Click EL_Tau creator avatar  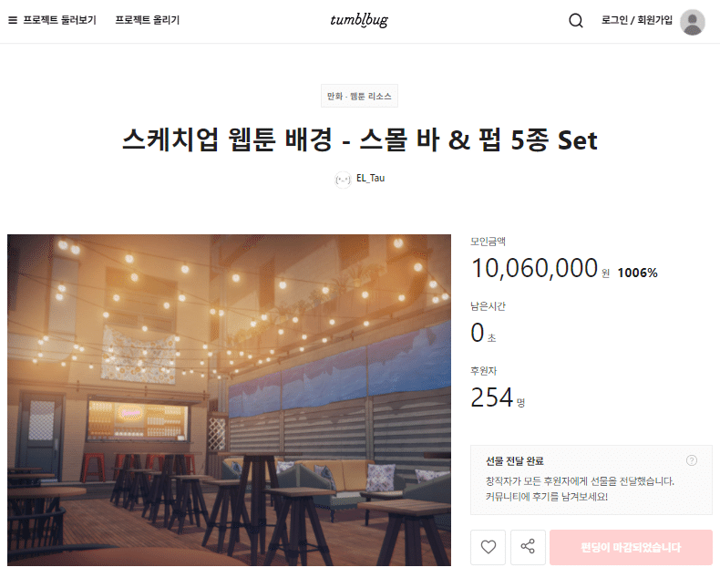click(x=343, y=179)
